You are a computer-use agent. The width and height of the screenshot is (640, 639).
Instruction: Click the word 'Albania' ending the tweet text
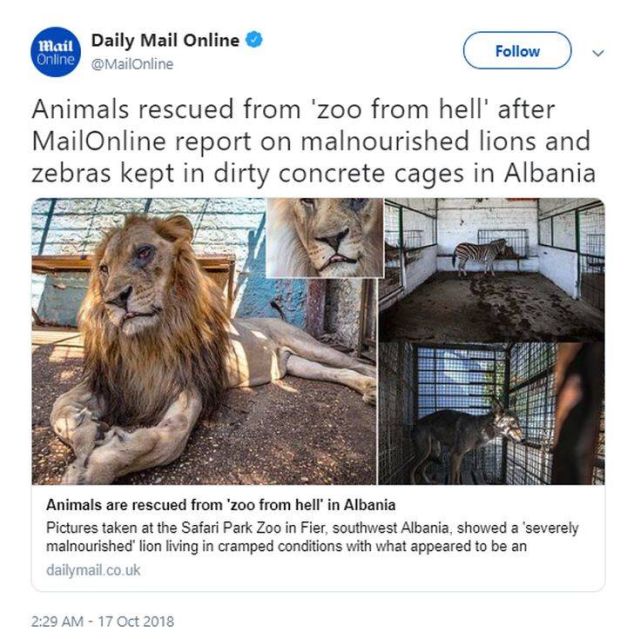(x=553, y=173)
